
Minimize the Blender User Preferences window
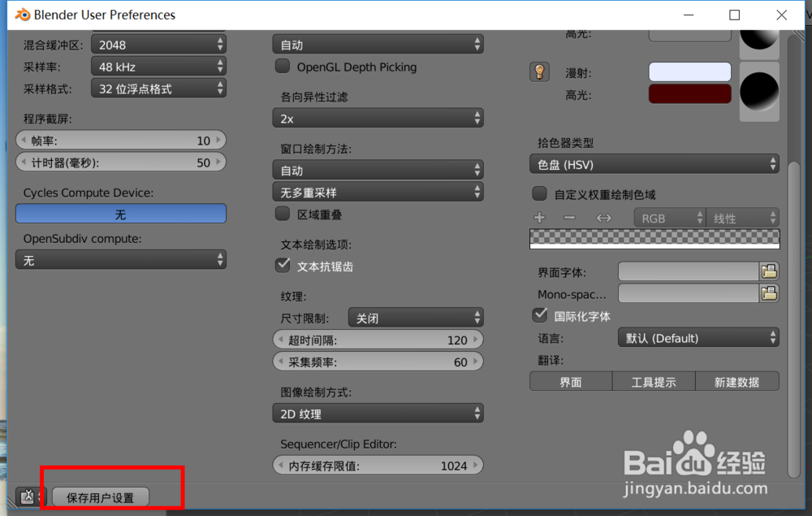689,15
